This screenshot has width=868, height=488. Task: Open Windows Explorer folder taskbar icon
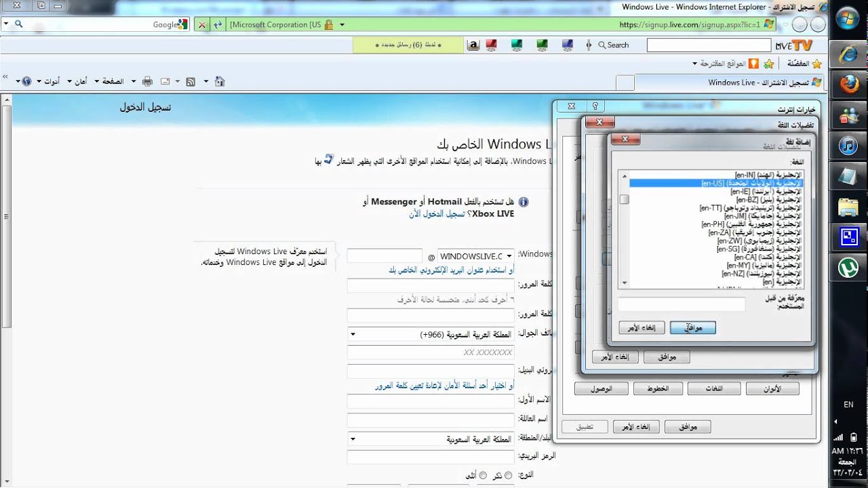(848, 207)
